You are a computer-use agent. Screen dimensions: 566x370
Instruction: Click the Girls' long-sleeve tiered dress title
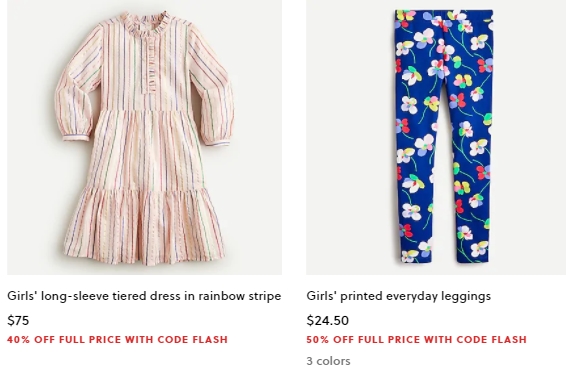(144, 296)
